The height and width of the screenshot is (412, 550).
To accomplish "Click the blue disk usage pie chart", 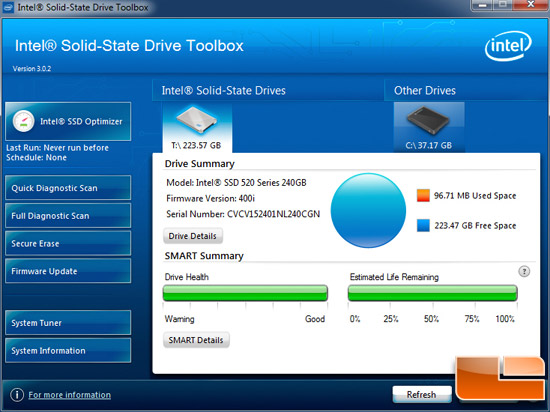I will tap(368, 210).
